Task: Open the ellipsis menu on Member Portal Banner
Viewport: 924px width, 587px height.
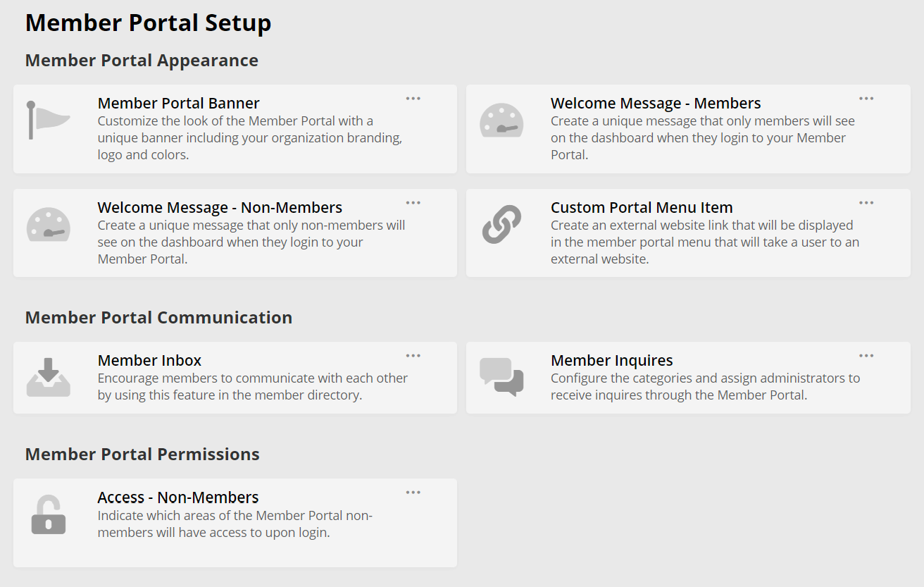Action: tap(413, 98)
